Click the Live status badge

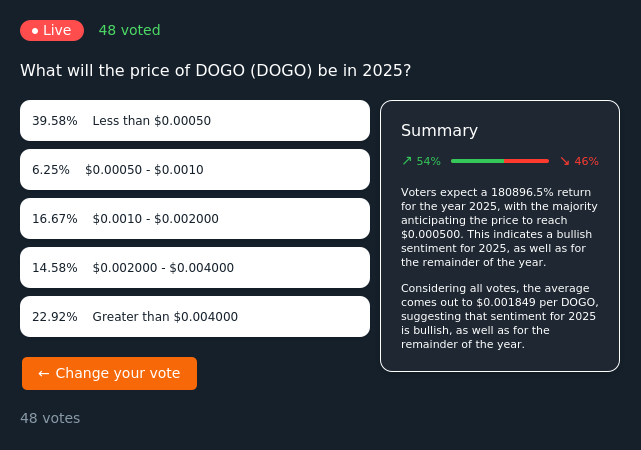(x=52, y=30)
